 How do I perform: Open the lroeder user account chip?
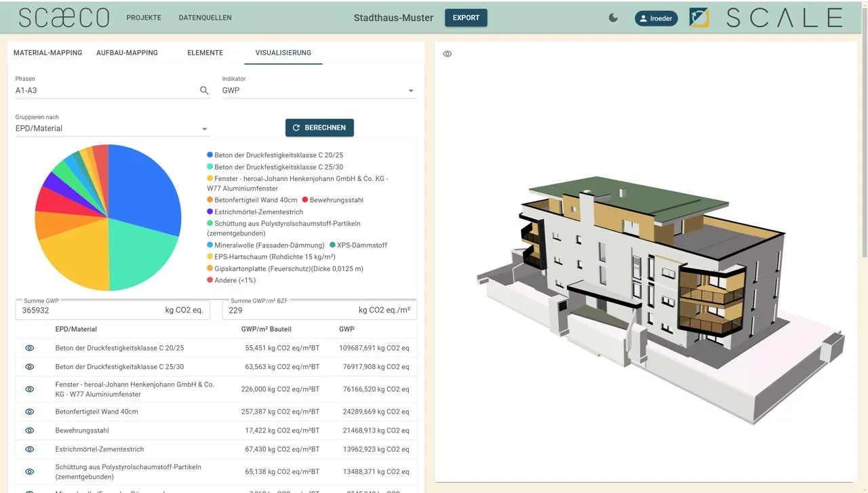click(x=656, y=18)
